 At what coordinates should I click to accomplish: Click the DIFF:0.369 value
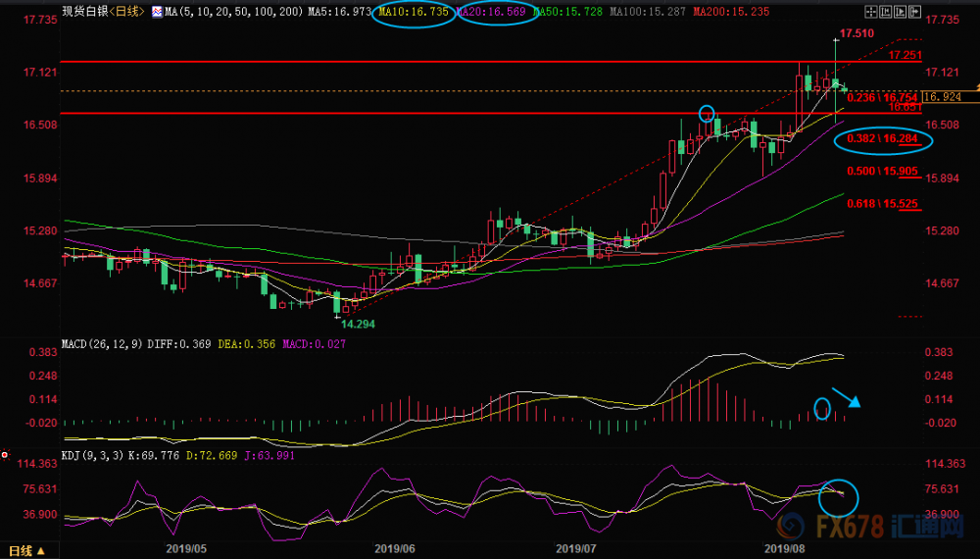click(x=179, y=344)
